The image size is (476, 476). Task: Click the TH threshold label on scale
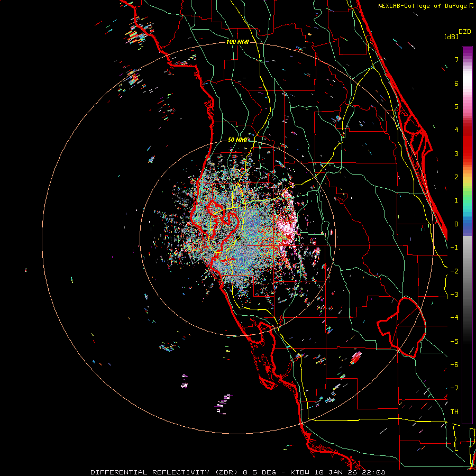tap(454, 411)
